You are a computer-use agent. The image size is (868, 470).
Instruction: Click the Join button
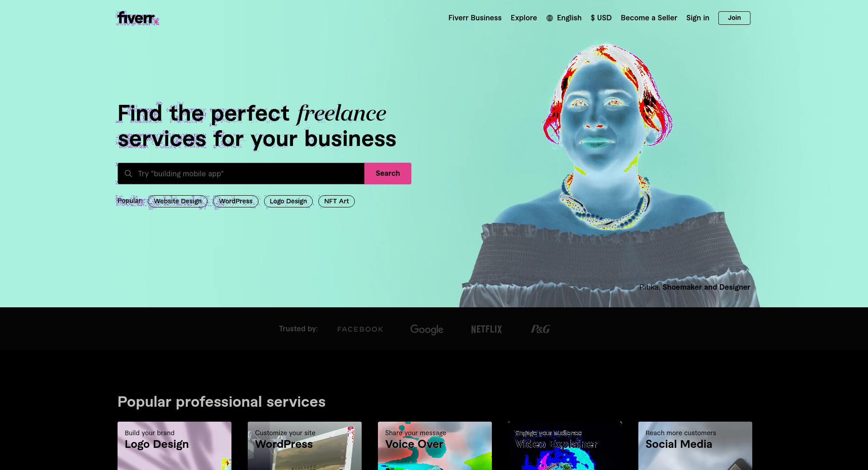click(734, 18)
